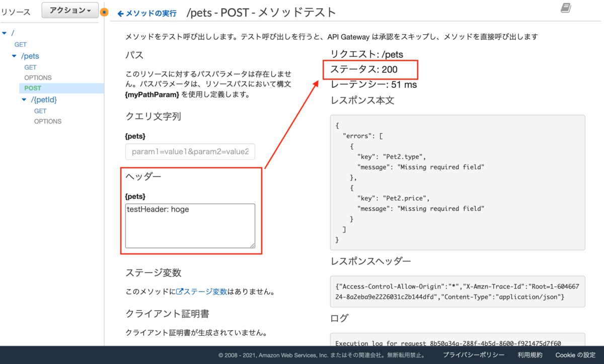
Task: Select the POST method under /pets
Action: pyautogui.click(x=33, y=88)
